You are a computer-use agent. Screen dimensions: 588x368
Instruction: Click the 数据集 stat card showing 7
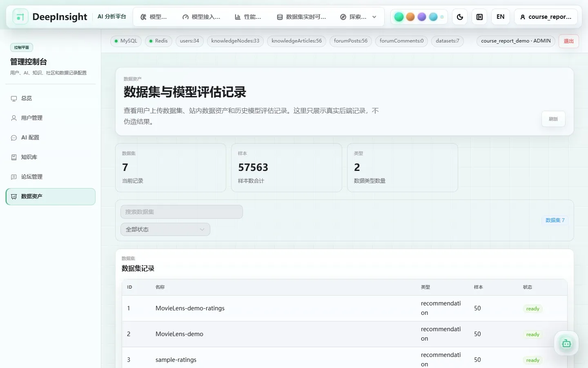pos(171,168)
